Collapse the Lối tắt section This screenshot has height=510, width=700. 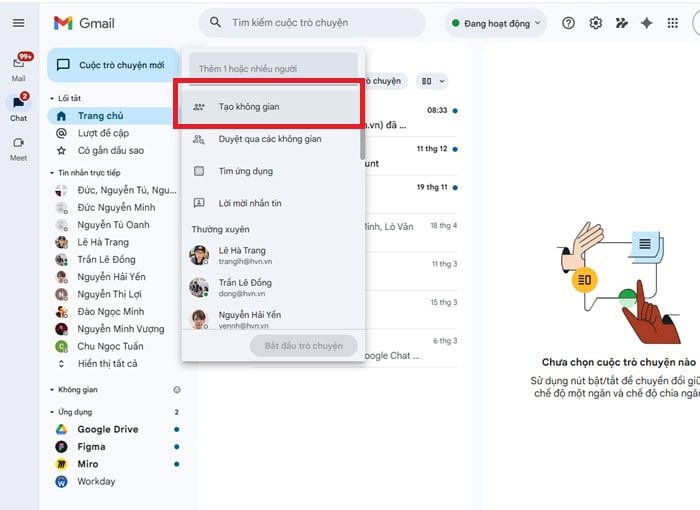pyautogui.click(x=52, y=98)
